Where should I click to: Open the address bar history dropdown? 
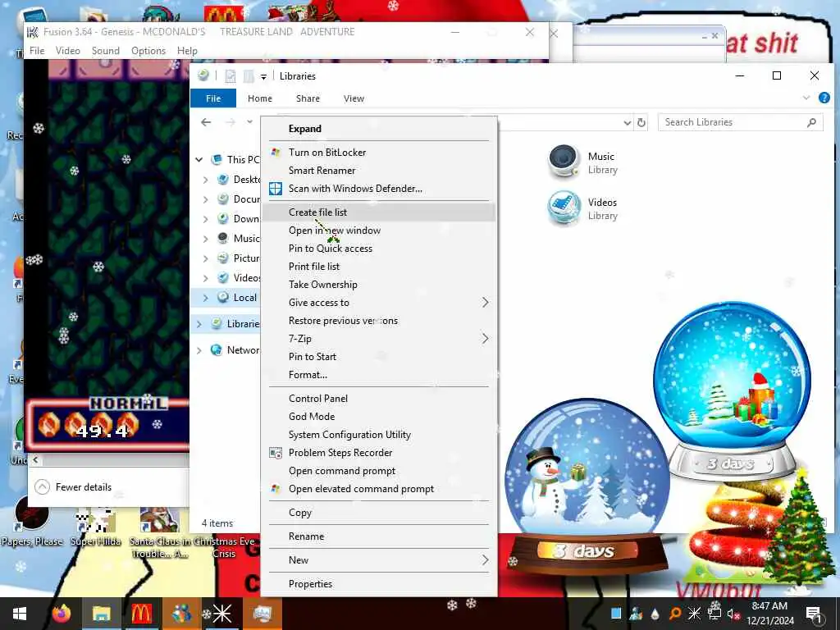coord(627,123)
